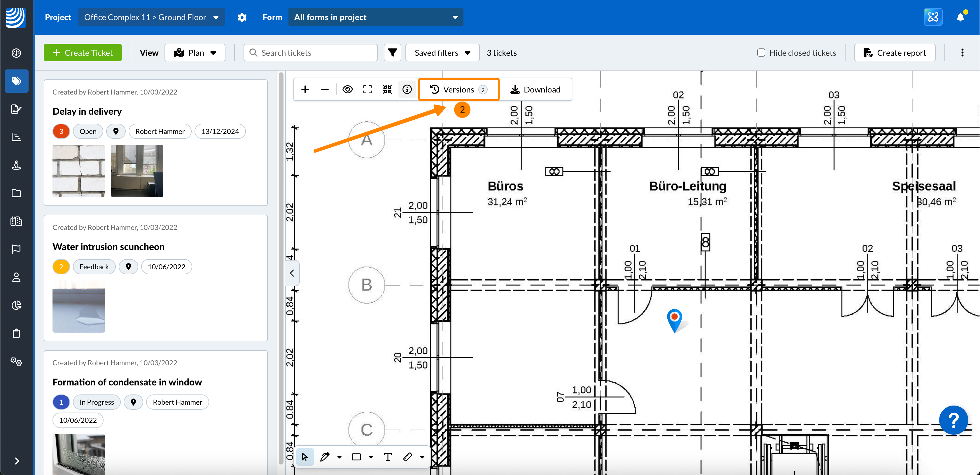Select the pencil drawing tool
Screen dimensions: 980x475
(325, 457)
